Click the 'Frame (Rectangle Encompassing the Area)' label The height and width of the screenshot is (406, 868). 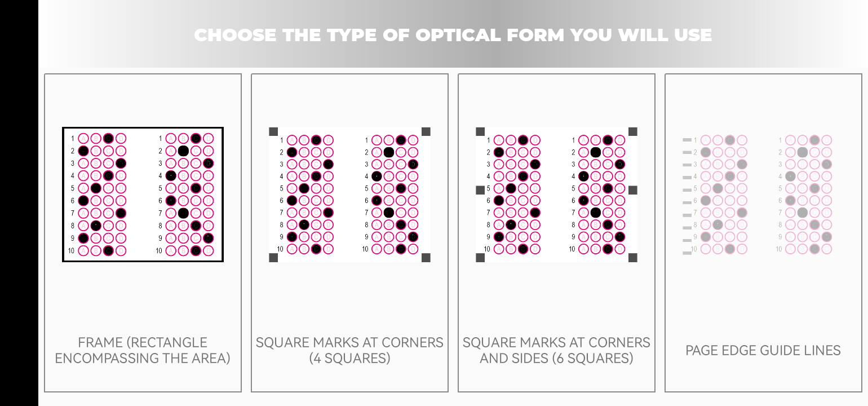point(143,350)
